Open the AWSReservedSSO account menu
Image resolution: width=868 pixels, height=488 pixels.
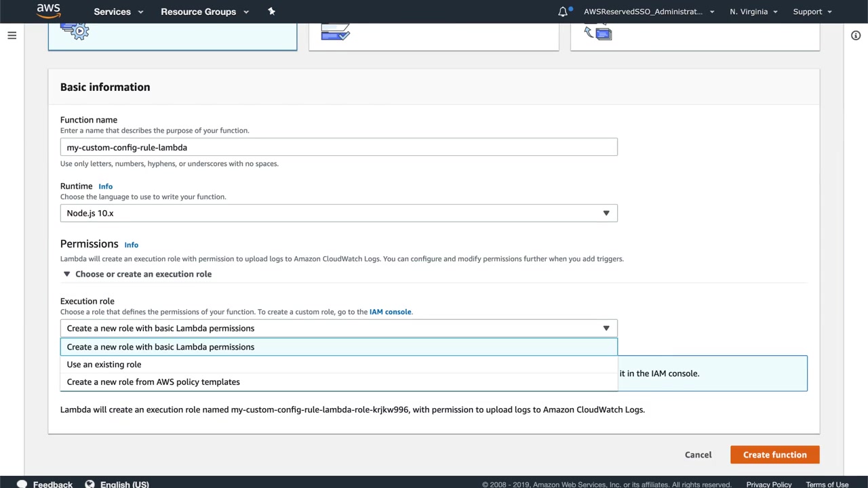click(649, 12)
